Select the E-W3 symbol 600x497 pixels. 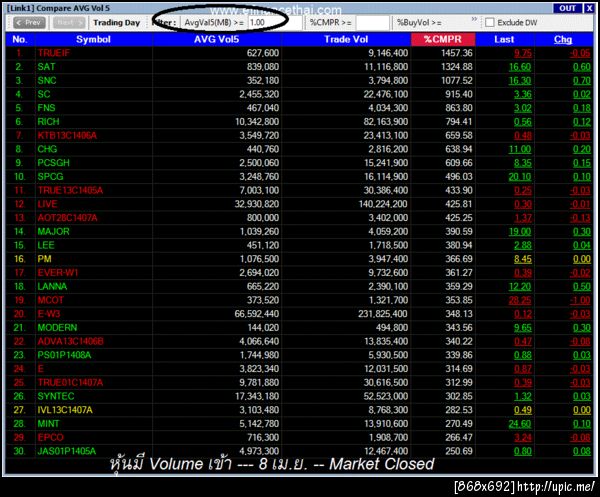pyautogui.click(x=49, y=314)
